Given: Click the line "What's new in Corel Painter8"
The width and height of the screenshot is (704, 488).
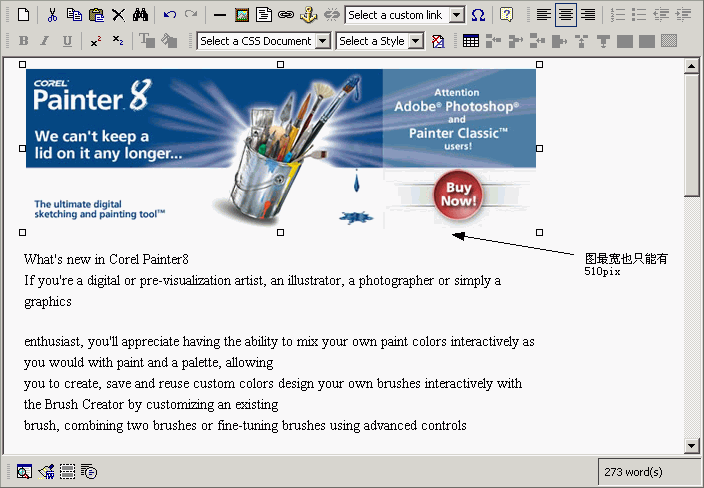Looking at the screenshot, I should click(106, 259).
